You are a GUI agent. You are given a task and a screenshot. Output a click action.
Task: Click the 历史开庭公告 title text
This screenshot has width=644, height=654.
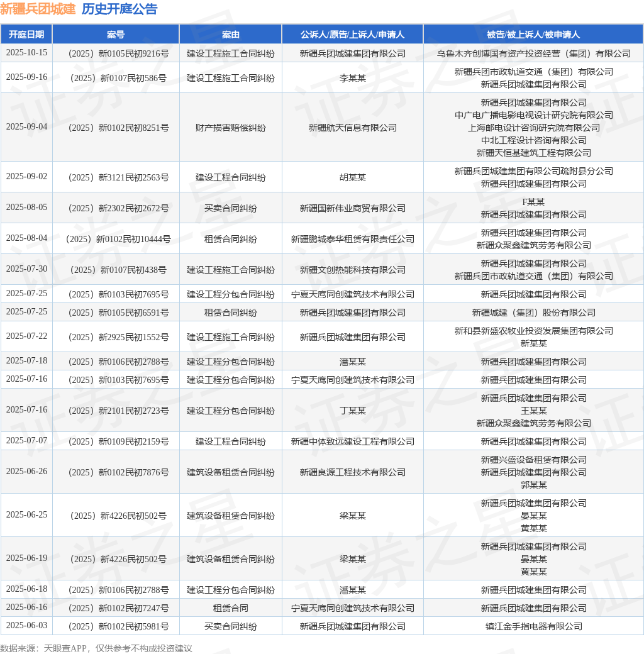pyautogui.click(x=119, y=9)
